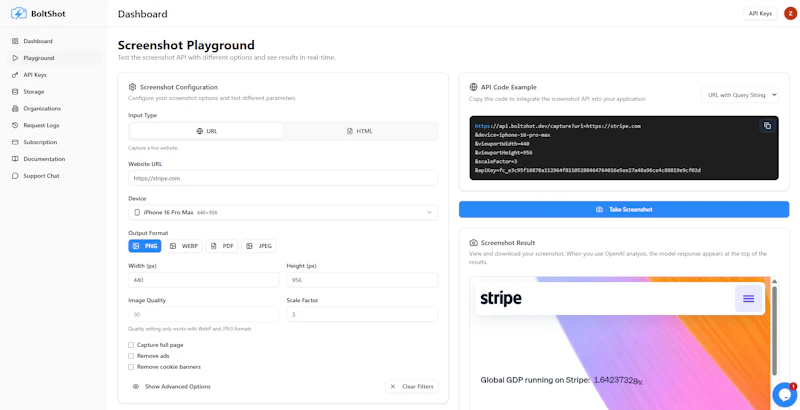Viewport: 800px width, 410px height.
Task: Choose PNG output format
Action: click(144, 246)
